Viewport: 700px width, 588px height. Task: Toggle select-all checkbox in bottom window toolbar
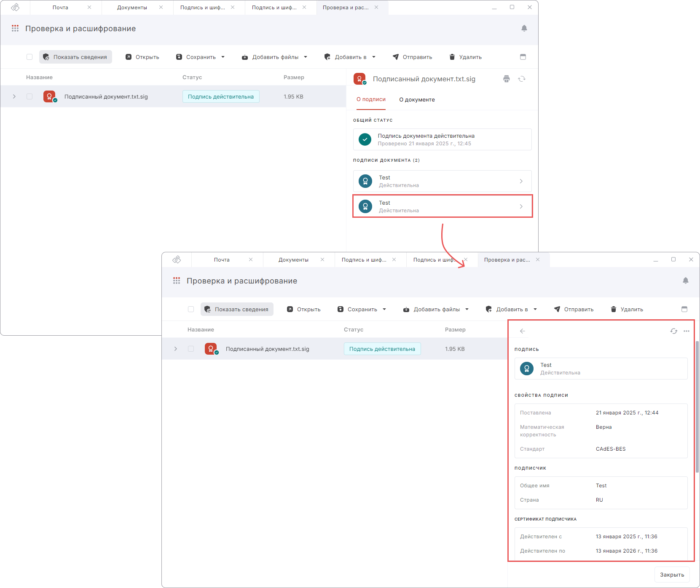tap(191, 309)
